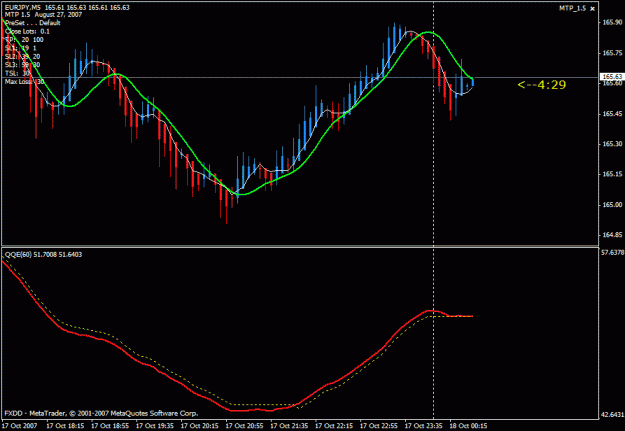This screenshot has height=431, width=625.
Task: Click the 57.6378 indicator scale value
Action: click(612, 252)
